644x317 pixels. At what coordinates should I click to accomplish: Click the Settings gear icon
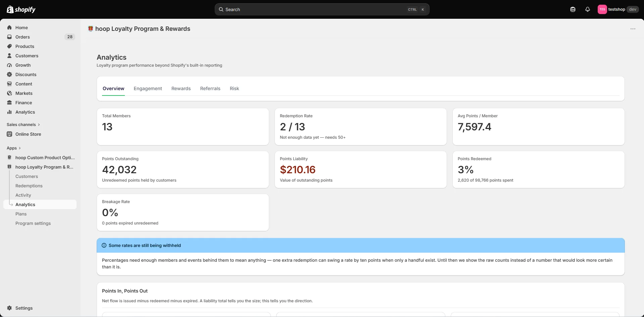[x=9, y=308]
